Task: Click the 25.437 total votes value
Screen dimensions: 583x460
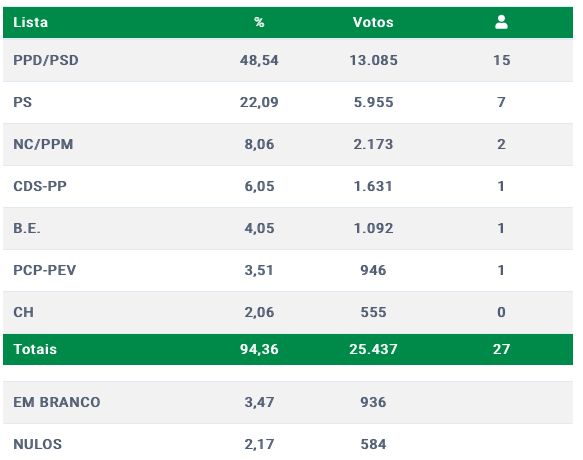Action: pos(373,349)
